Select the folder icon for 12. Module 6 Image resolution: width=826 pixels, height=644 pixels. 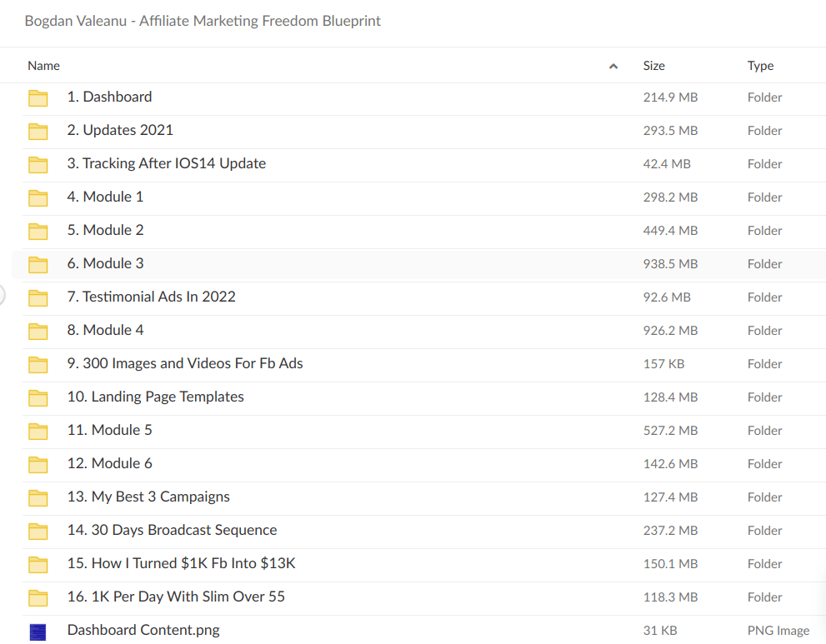click(x=38, y=464)
